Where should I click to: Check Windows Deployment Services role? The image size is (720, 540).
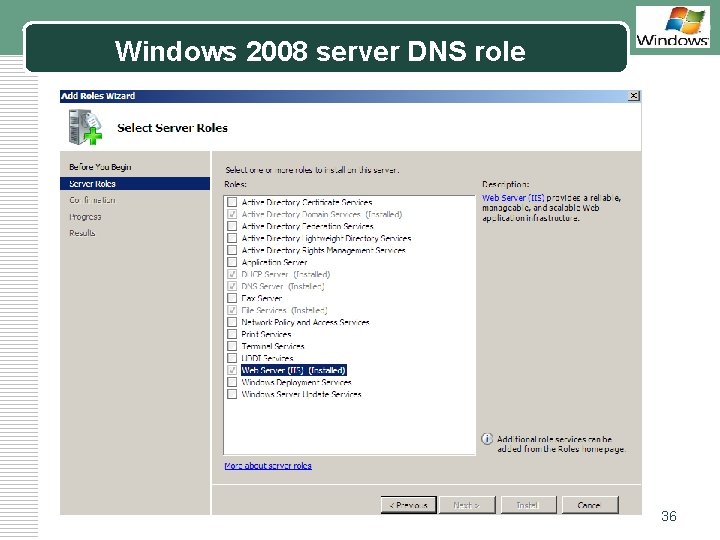(232, 382)
